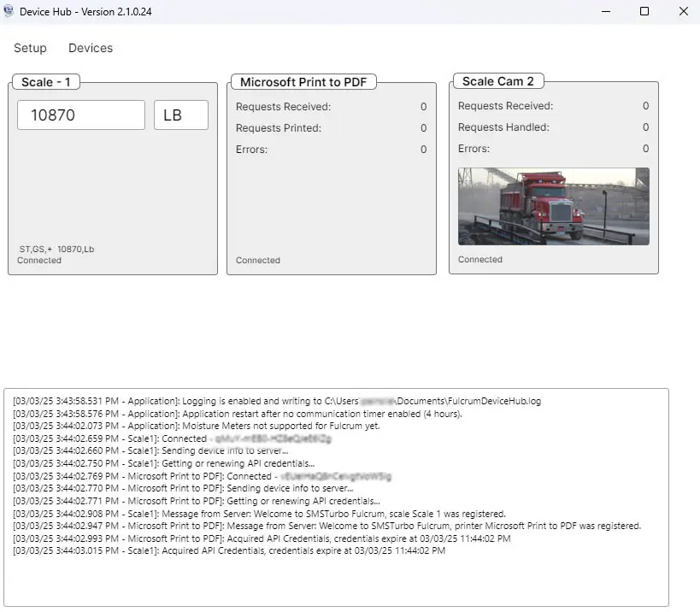Click the Microsoft Print to PDF panel header
The width and height of the screenshot is (700, 612).
tap(303, 81)
